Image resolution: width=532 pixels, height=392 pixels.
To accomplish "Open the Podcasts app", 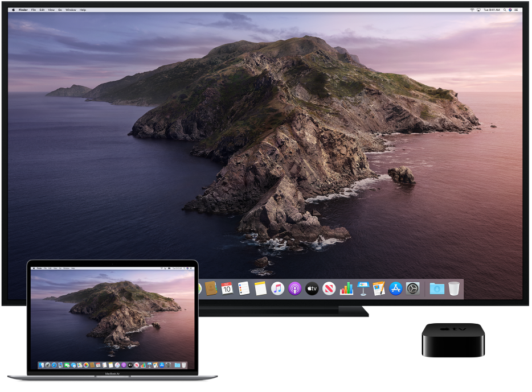I will pyautogui.click(x=293, y=288).
